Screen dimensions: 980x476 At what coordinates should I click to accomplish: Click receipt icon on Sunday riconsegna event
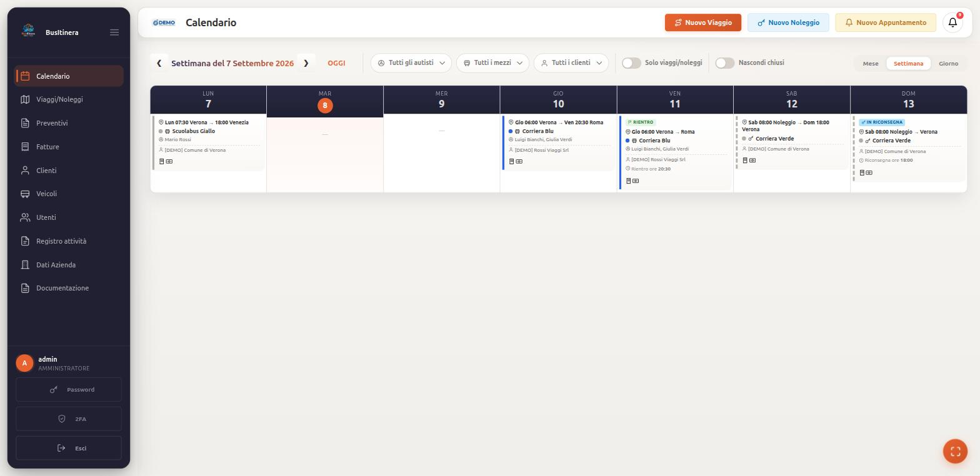[x=862, y=172]
